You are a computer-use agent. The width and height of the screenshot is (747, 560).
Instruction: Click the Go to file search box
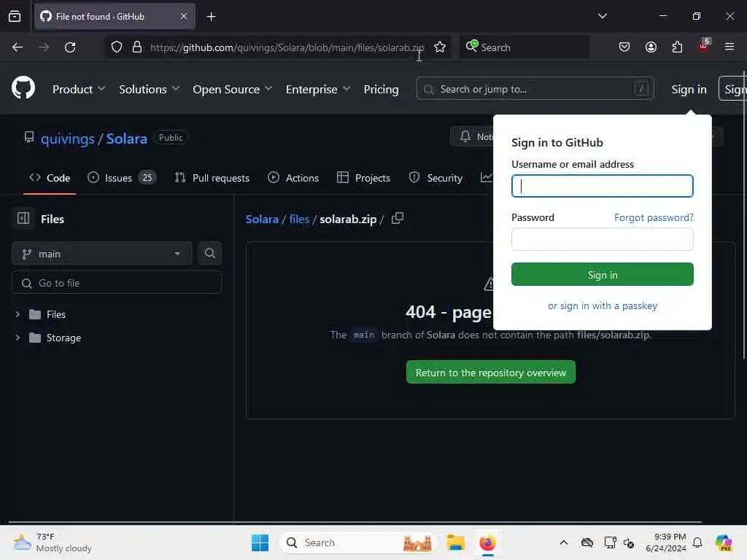click(x=116, y=283)
